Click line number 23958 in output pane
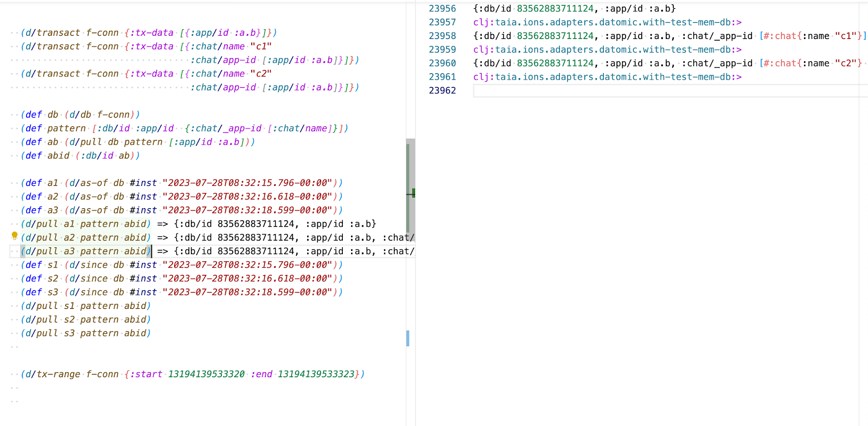 (x=442, y=36)
